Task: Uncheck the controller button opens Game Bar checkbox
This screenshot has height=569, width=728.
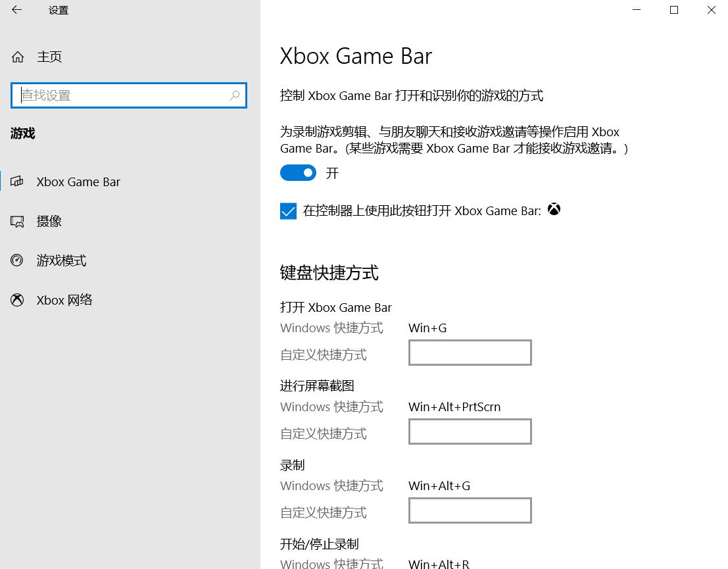Action: click(288, 211)
